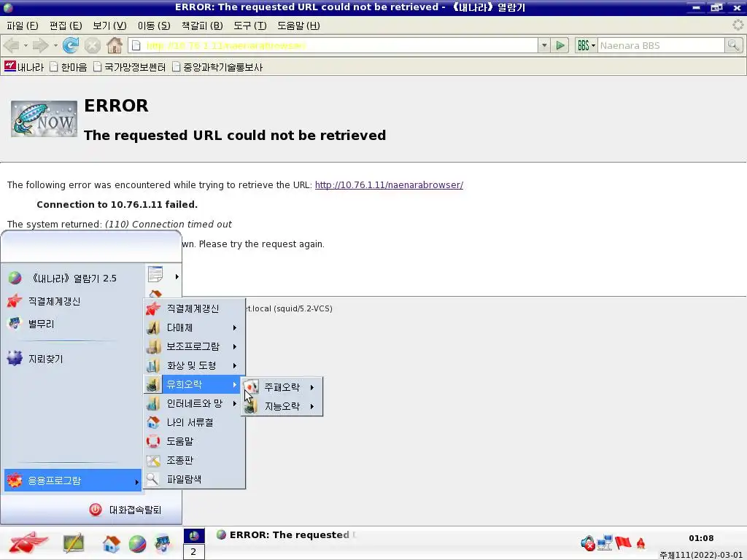Open 별무리 from the start menu
The height and width of the screenshot is (560, 747).
pos(74,324)
